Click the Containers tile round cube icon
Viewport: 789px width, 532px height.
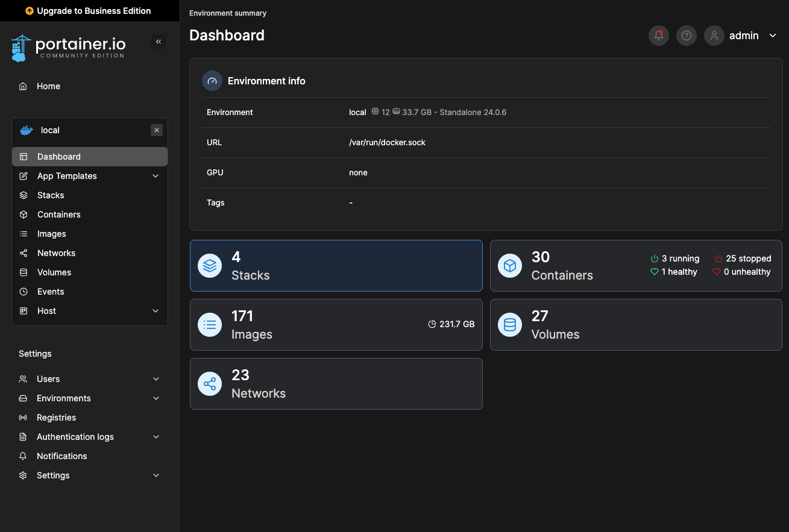pyautogui.click(x=510, y=266)
